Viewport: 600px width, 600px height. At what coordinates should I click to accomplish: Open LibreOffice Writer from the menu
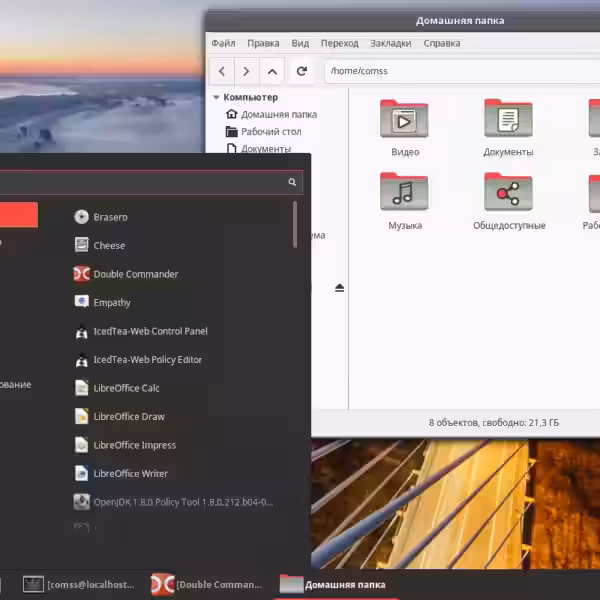(130, 473)
